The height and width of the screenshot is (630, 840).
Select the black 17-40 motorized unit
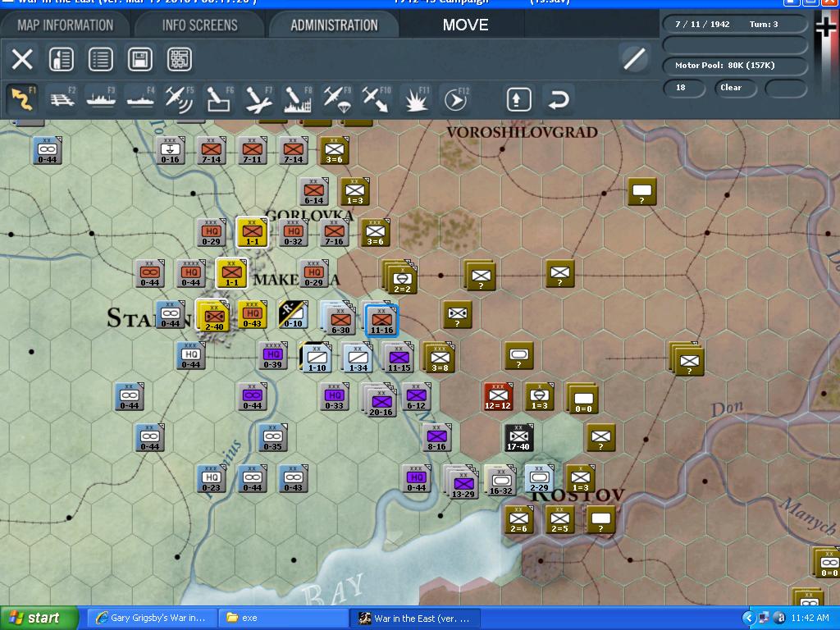click(518, 438)
